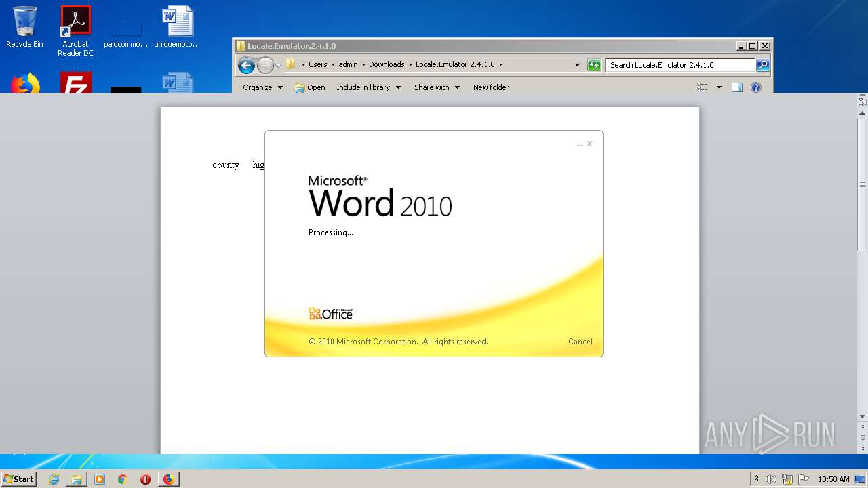Screen dimensions: 868x488
Task: Launch Windows Media Player from taskbar
Action: [100, 479]
